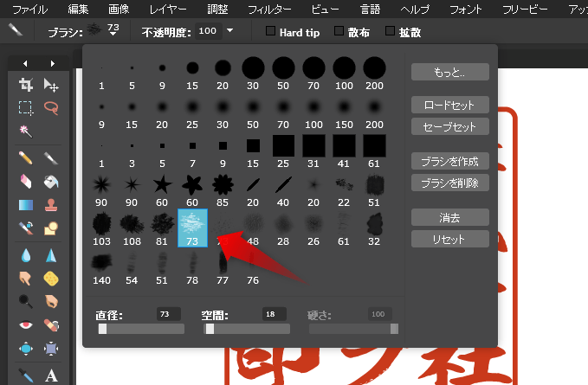Expand toolbox using right arrow

click(53, 64)
